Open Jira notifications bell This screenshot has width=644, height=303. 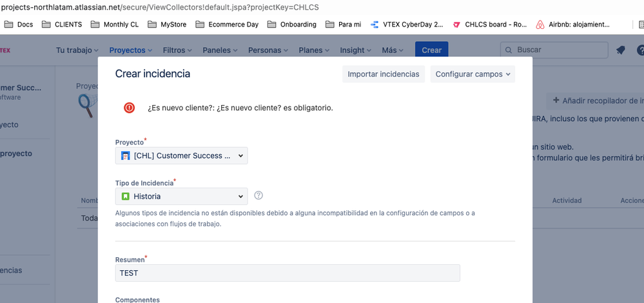(x=620, y=50)
